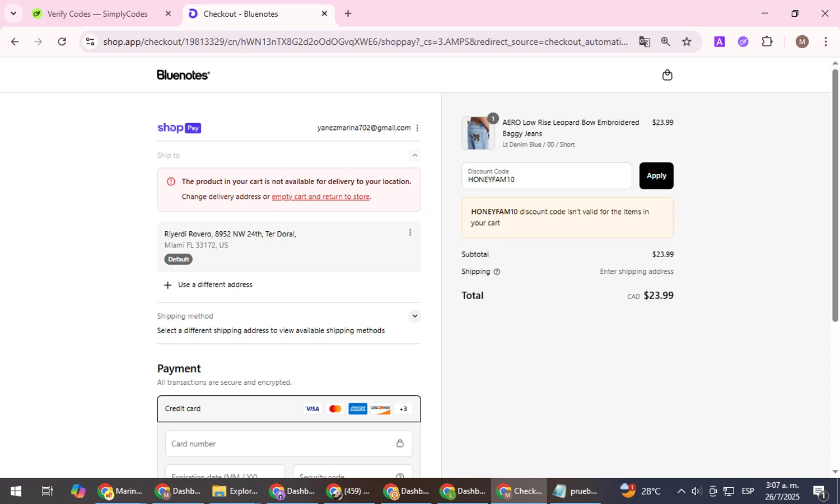The height and width of the screenshot is (504, 840).
Task: Reload the checkout page
Action: coord(62,41)
